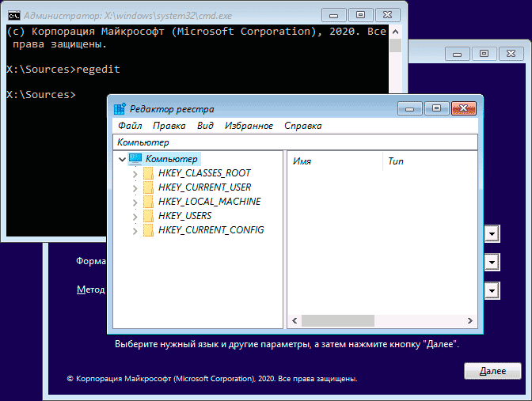The image size is (532, 401).
Task: Click the right arrow of values pane scrollbar
Action: coord(470,320)
